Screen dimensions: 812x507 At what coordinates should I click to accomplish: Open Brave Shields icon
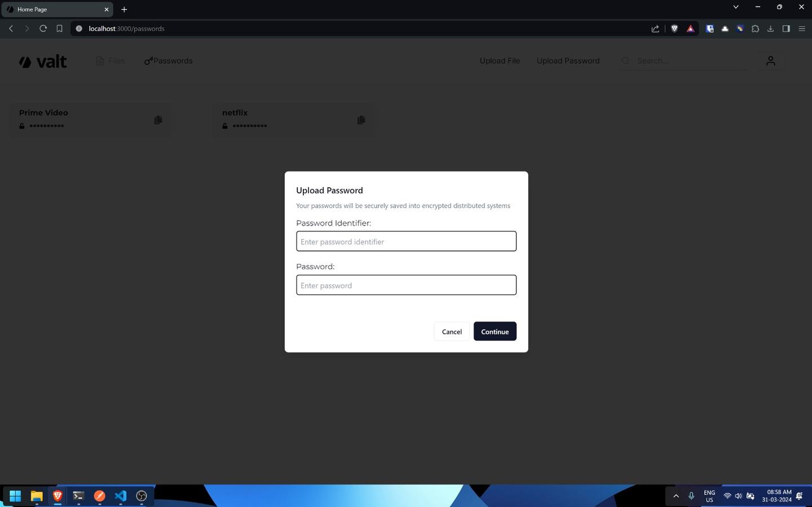point(674,29)
